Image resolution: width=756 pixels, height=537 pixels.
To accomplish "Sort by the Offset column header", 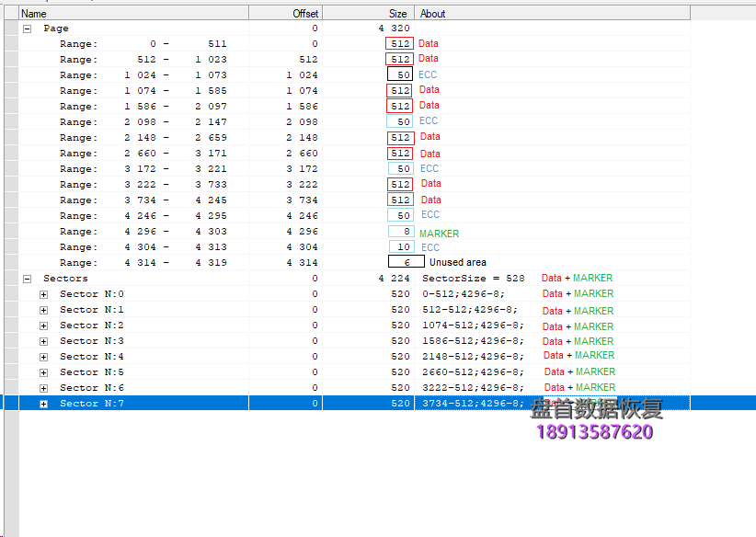I will point(285,14).
